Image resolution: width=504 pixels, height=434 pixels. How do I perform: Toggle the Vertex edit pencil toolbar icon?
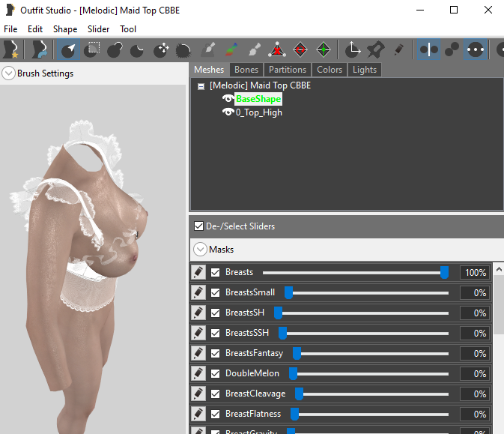[x=399, y=49]
